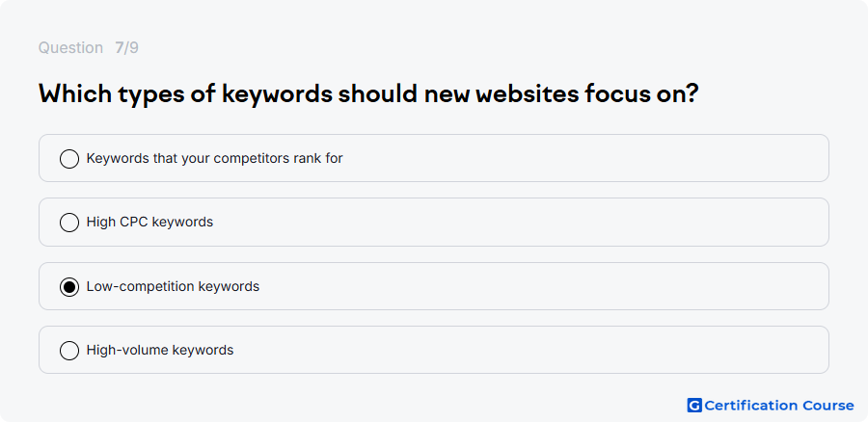Select the competitors rank for radio button

click(x=69, y=159)
